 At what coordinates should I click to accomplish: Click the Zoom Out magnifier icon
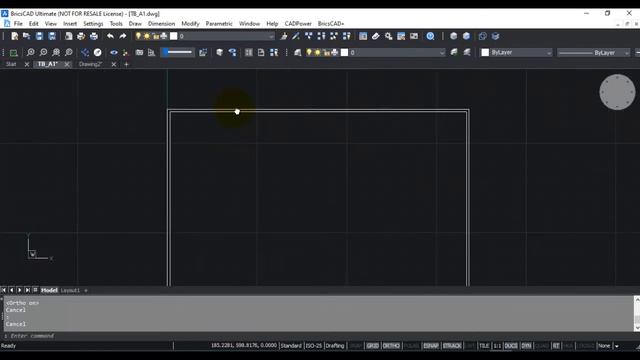(43, 52)
